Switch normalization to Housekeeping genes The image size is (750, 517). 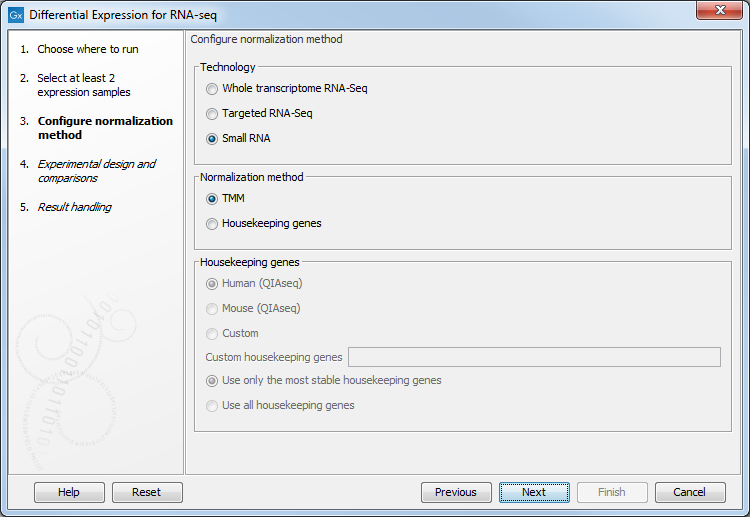[212, 224]
